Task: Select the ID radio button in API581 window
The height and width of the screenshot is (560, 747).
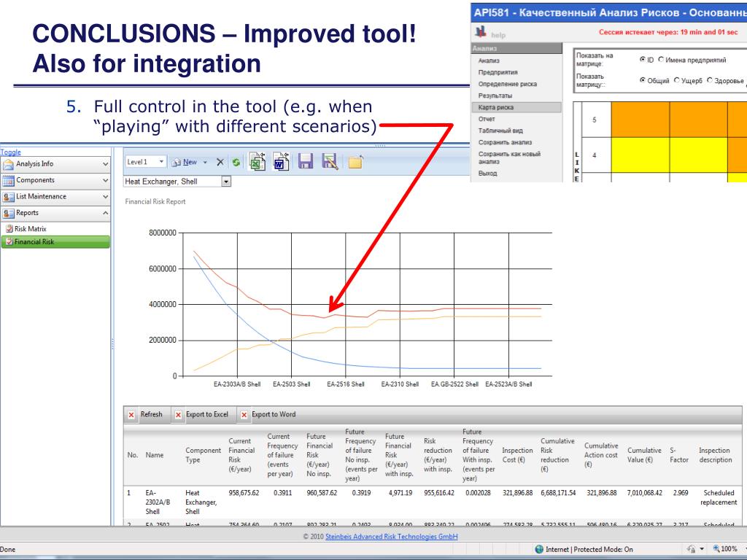Action: click(x=643, y=60)
